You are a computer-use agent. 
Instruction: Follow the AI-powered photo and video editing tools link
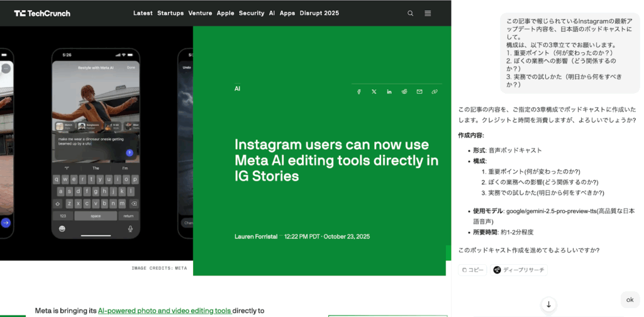(164, 311)
